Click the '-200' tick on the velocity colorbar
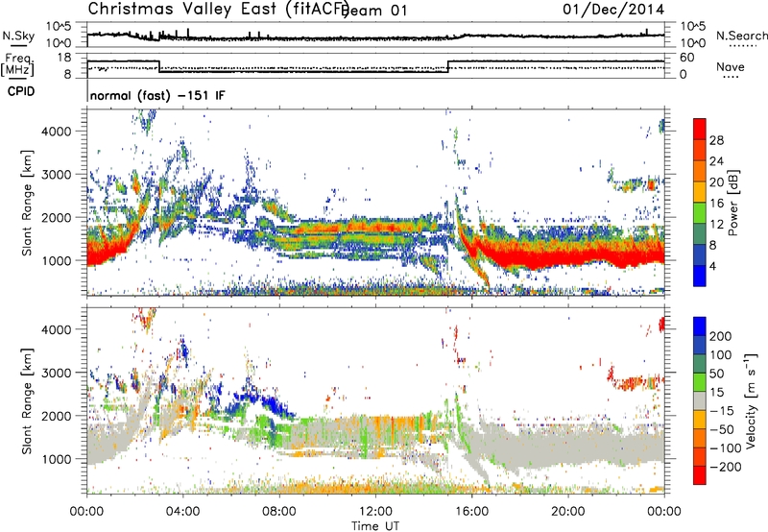Screen dimensions: 768x532 [x=725, y=467]
